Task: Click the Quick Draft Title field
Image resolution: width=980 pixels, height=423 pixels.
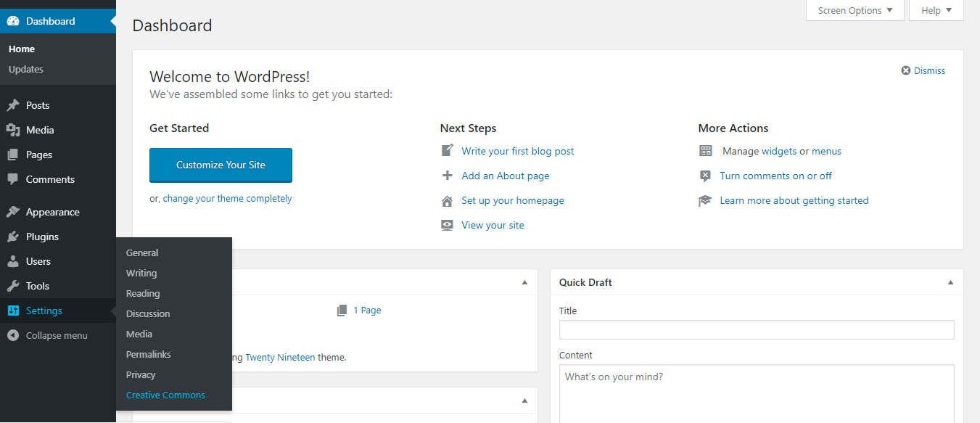Action: pyautogui.click(x=757, y=330)
